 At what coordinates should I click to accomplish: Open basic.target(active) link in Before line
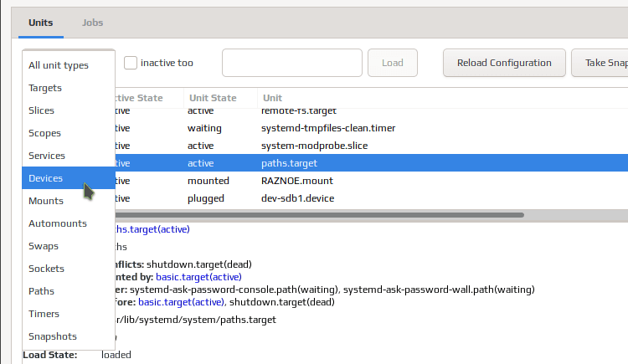[x=181, y=302]
